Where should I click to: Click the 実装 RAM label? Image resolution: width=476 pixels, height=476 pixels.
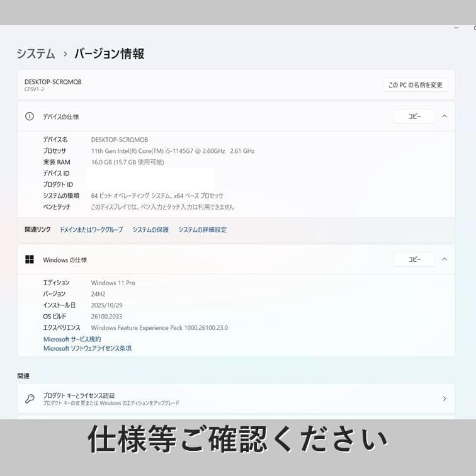[x=57, y=162]
